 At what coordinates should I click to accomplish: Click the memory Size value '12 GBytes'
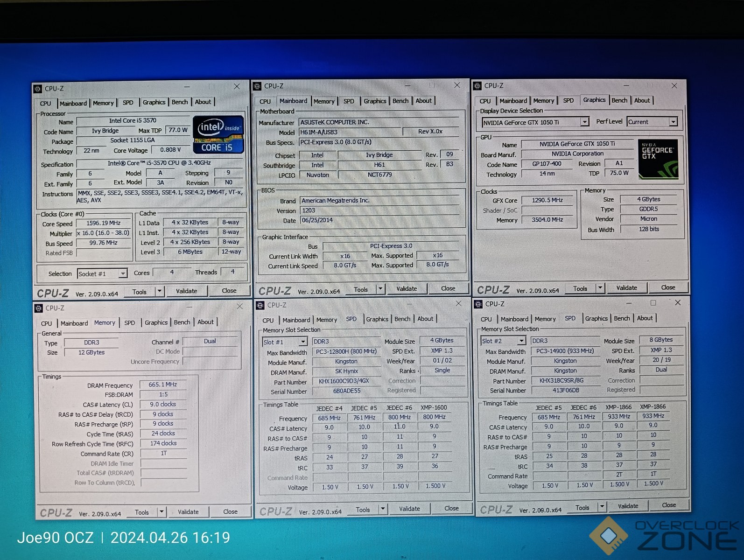coord(91,353)
